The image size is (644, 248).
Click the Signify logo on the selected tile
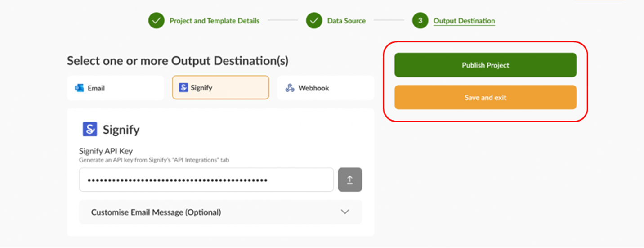point(183,88)
